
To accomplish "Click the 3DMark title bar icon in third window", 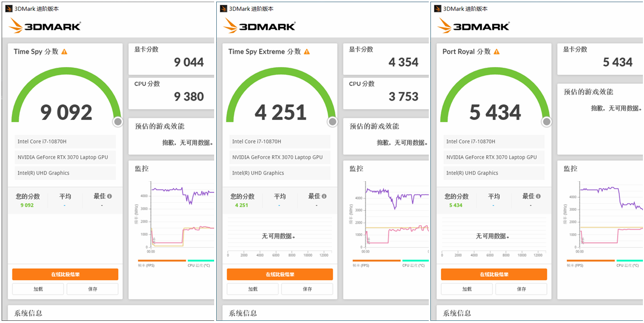I will 437,9.
